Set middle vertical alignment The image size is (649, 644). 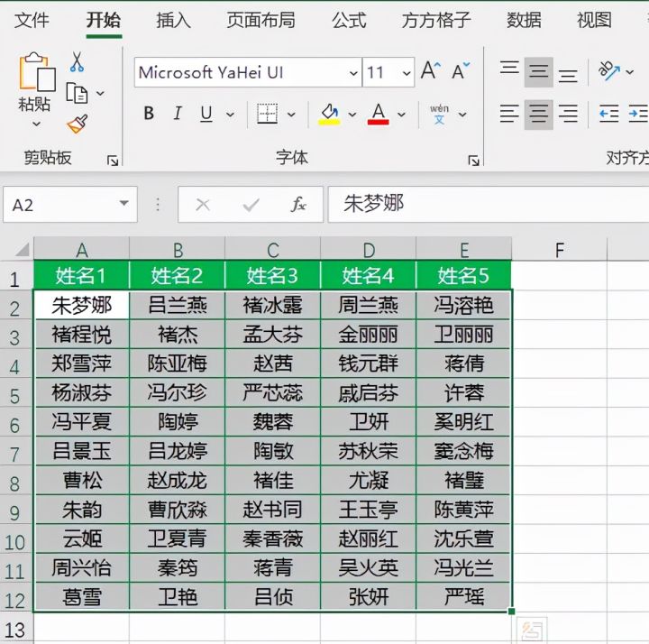(538, 71)
